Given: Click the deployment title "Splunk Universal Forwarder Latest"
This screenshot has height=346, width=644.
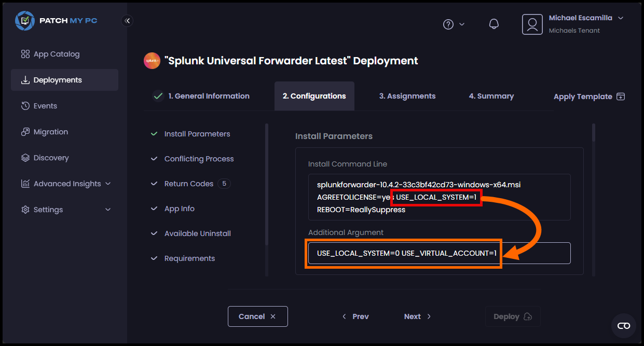Looking at the screenshot, I should point(291,61).
